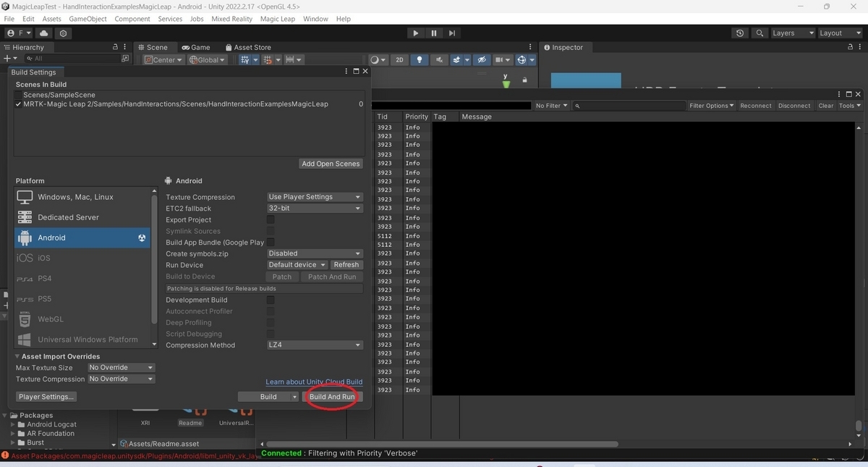Open Undo History icon

(739, 33)
